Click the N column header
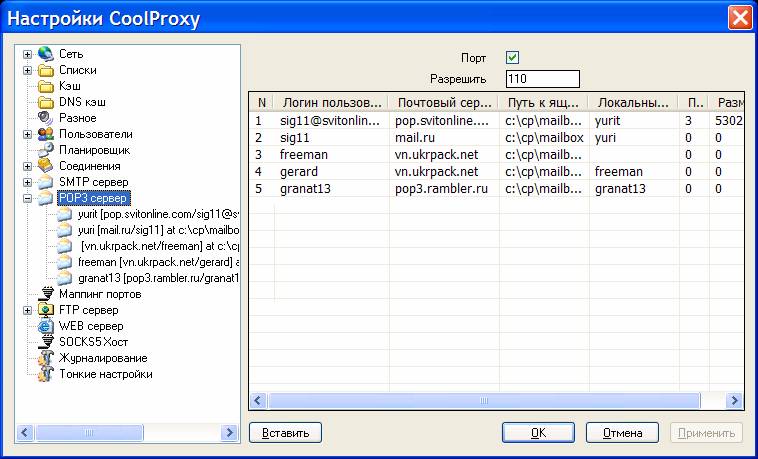The height and width of the screenshot is (459, 758). tap(262, 103)
